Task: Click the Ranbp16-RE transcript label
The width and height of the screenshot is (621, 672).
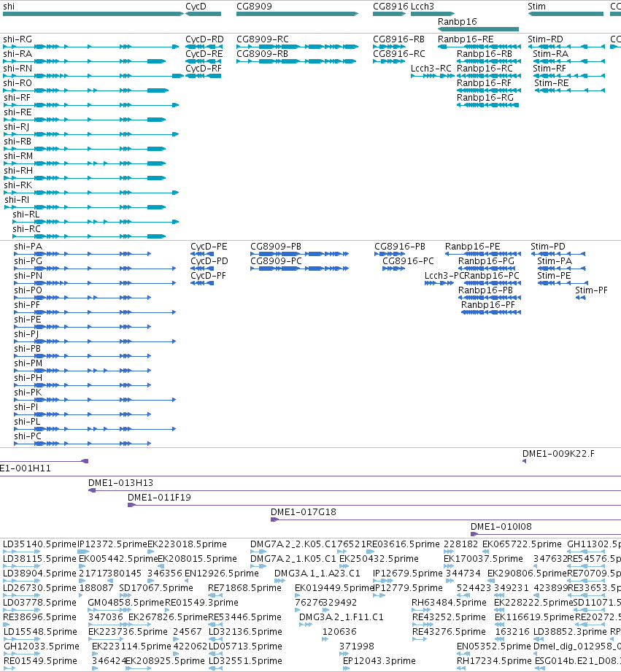Action: (x=466, y=39)
